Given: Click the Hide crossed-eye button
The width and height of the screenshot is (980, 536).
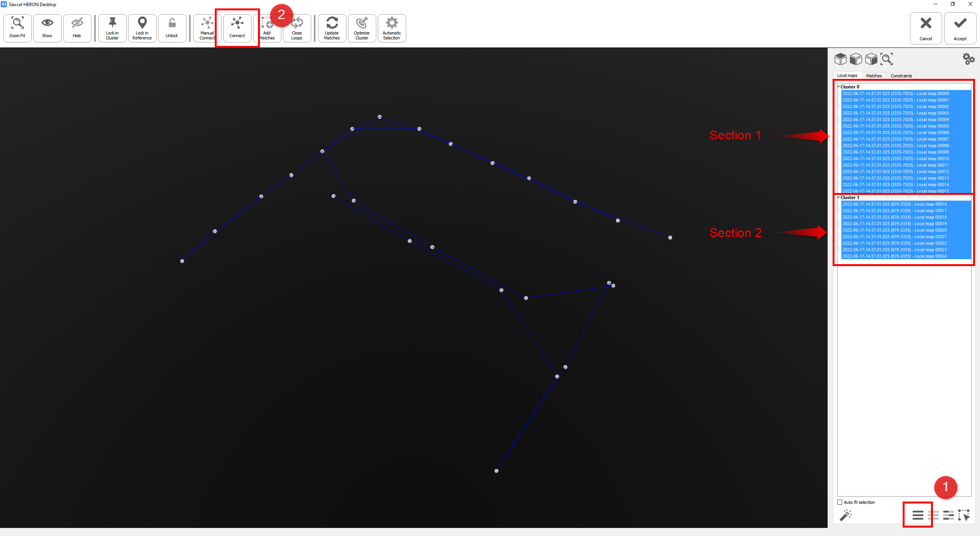Looking at the screenshot, I should (x=77, y=28).
